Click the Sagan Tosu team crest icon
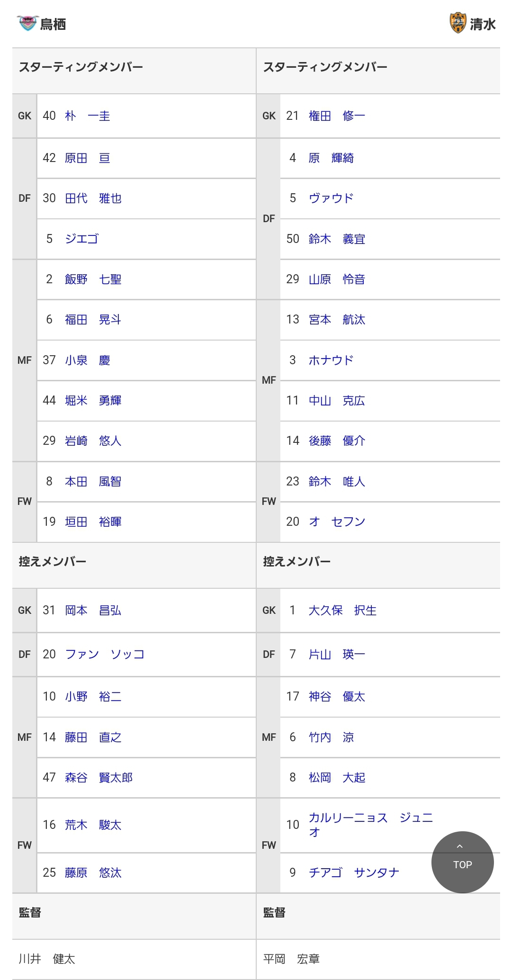 (x=27, y=23)
